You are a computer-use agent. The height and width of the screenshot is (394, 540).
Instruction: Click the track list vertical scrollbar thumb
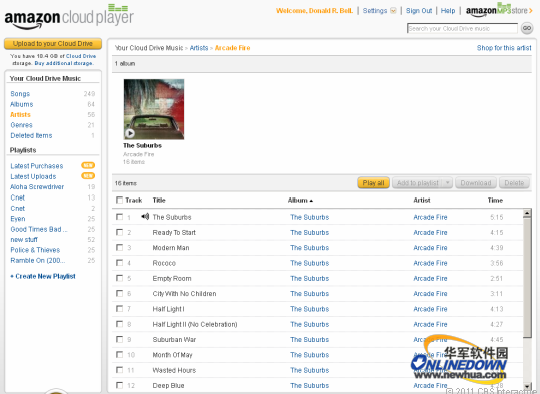(527, 278)
